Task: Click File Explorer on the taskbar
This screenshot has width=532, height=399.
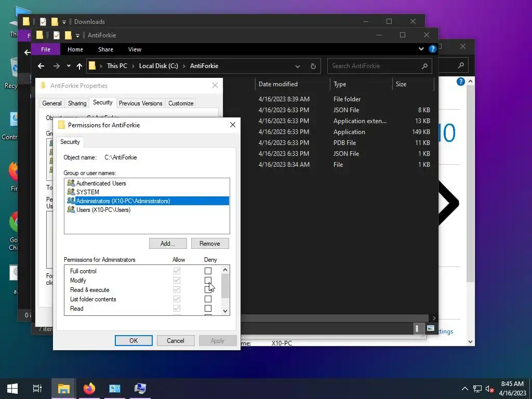Action: point(63,389)
